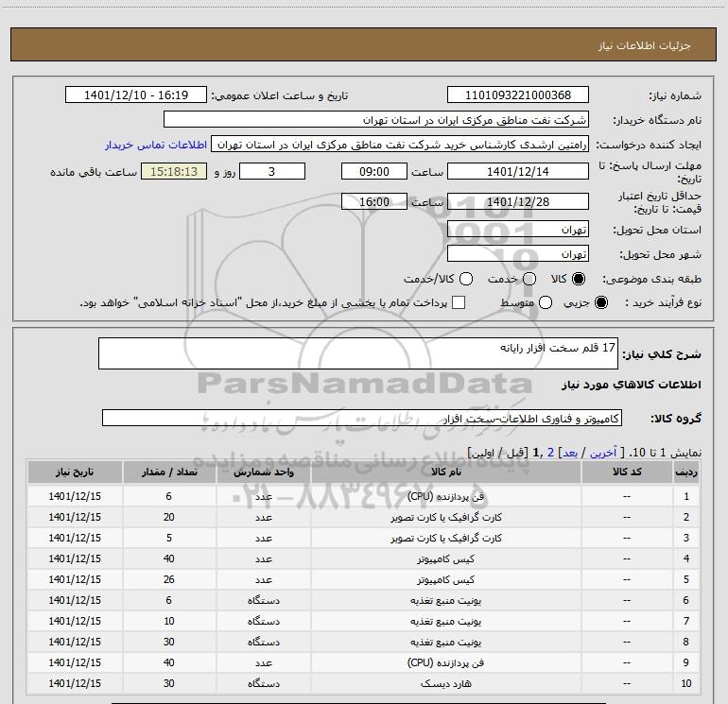728x704 pixels.
Task: Click the delivery city field شهر تهران
Action: (518, 253)
